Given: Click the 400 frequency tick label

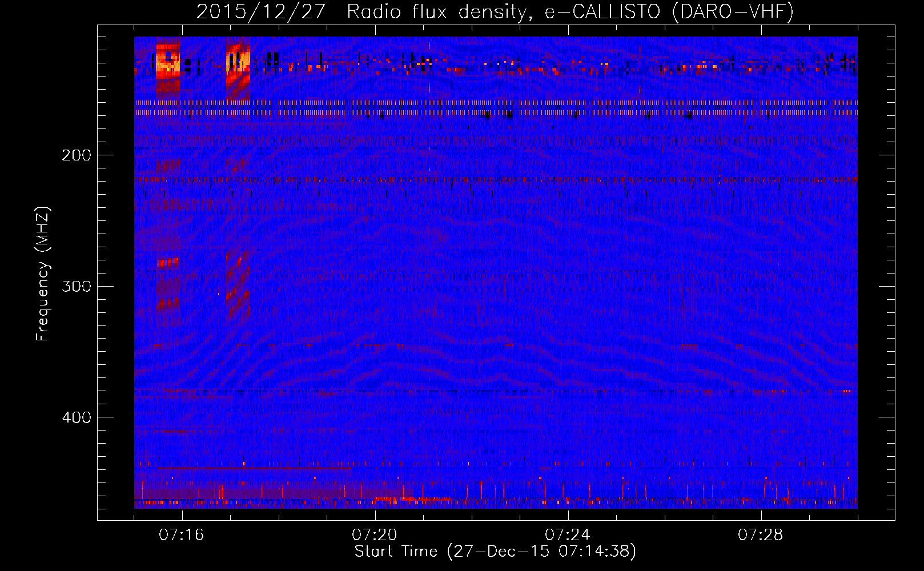Looking at the screenshot, I should click(77, 417).
